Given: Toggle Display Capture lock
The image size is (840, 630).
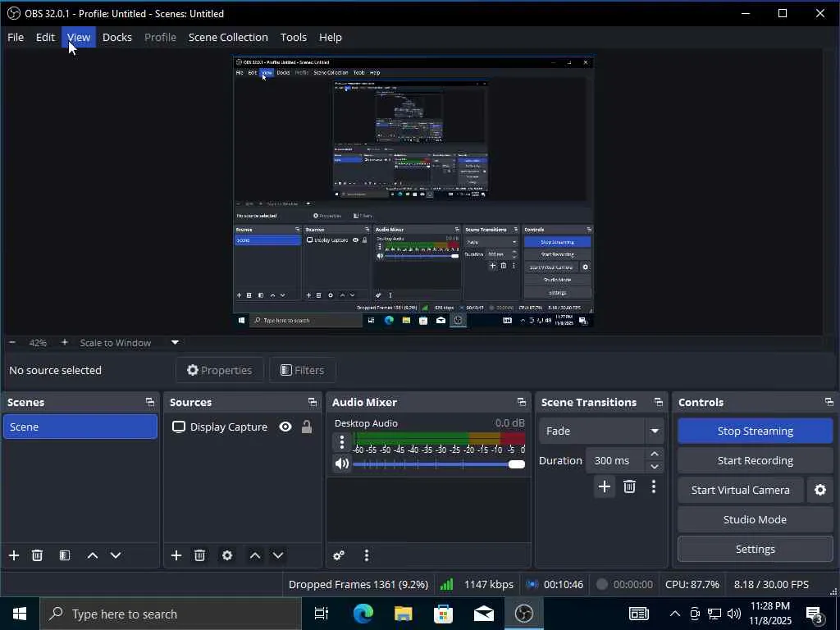Looking at the screenshot, I should (x=307, y=427).
